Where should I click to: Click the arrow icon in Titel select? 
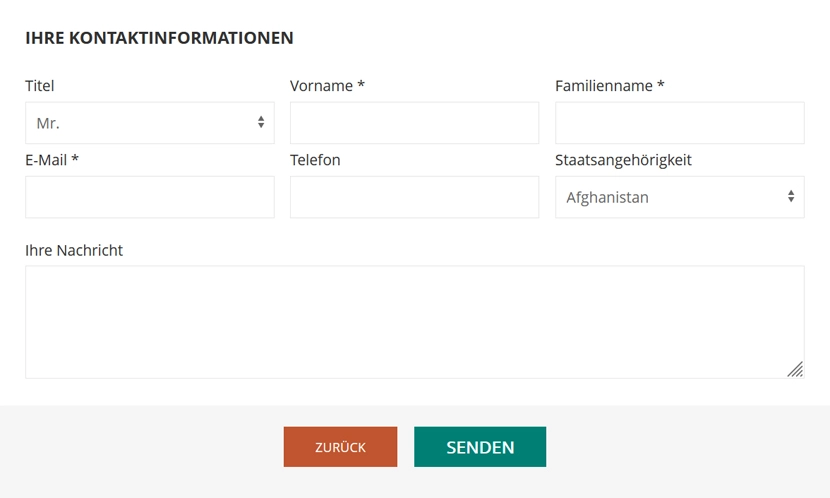point(261,123)
